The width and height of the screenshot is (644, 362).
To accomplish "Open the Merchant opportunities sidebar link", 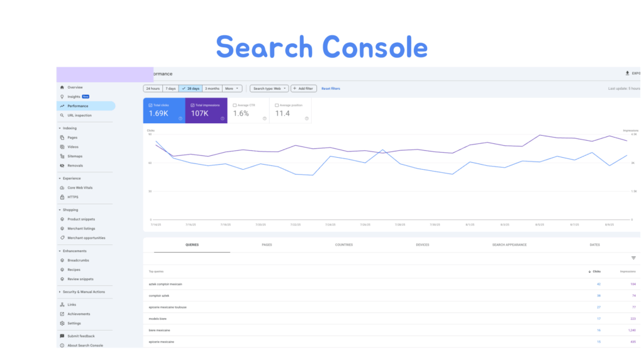I will click(x=86, y=238).
